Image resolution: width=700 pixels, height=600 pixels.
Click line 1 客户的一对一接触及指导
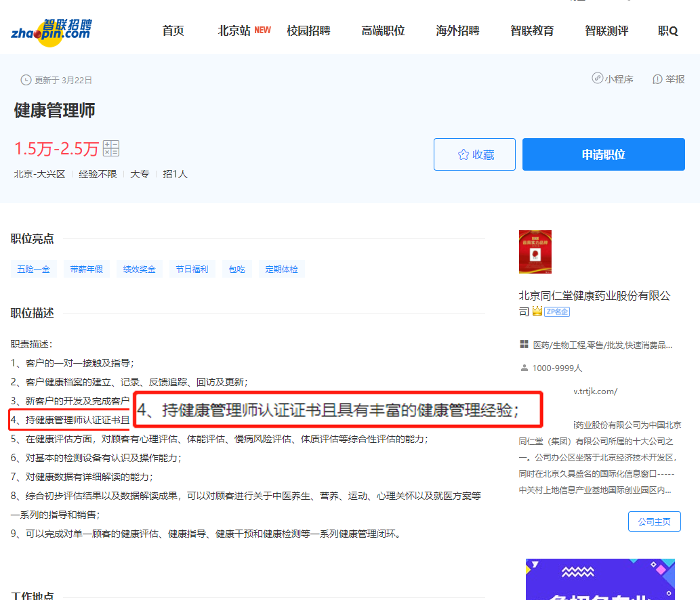point(73,363)
